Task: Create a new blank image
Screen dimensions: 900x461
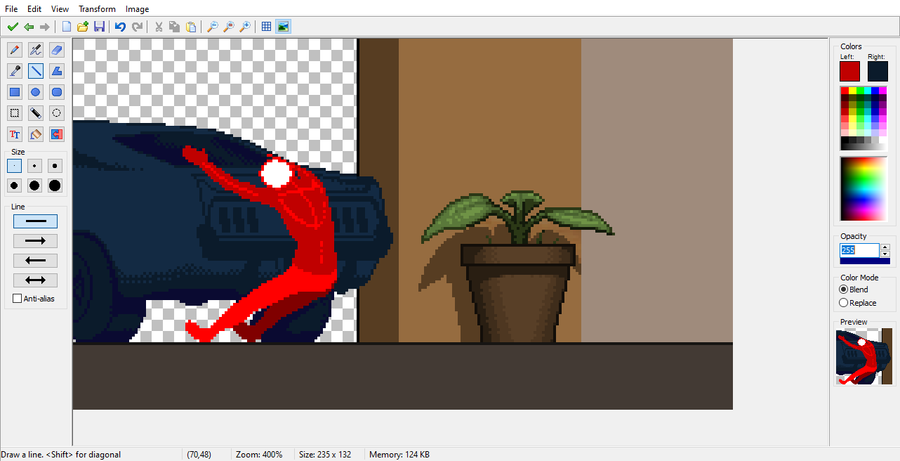Action: pos(67,26)
